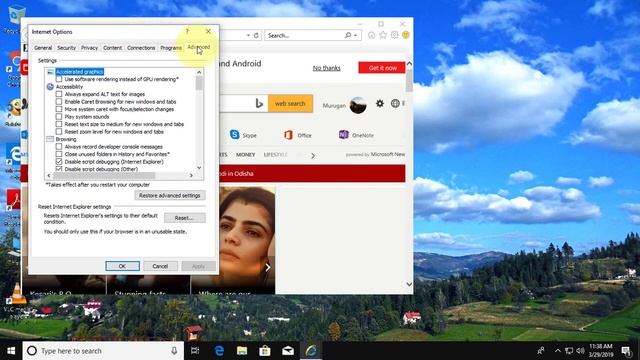Select the LIFESTYLE news category
Viewport: 640px width, 360px height.
tap(276, 155)
